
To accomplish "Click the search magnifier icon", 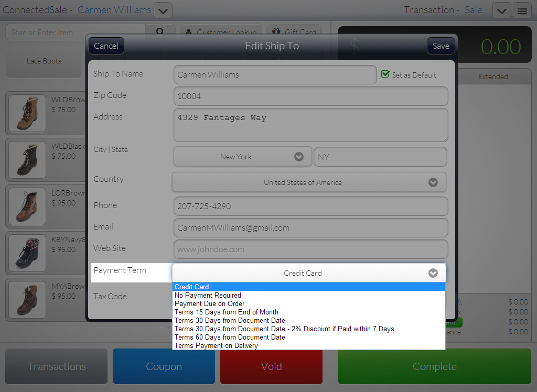I will pos(160,31).
